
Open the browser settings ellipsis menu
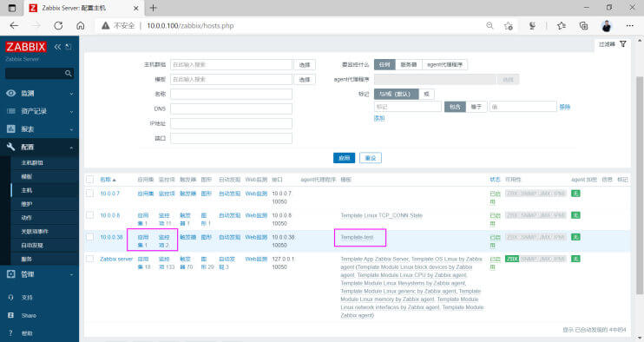coord(629,25)
